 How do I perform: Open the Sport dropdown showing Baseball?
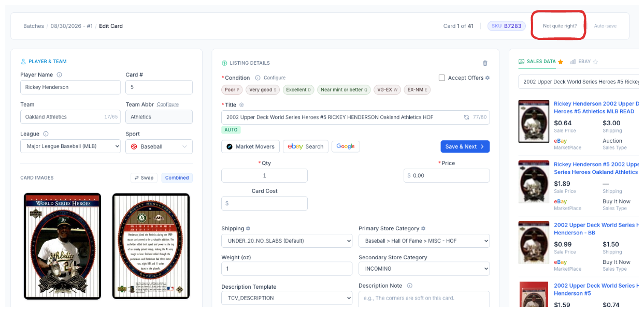(x=159, y=146)
